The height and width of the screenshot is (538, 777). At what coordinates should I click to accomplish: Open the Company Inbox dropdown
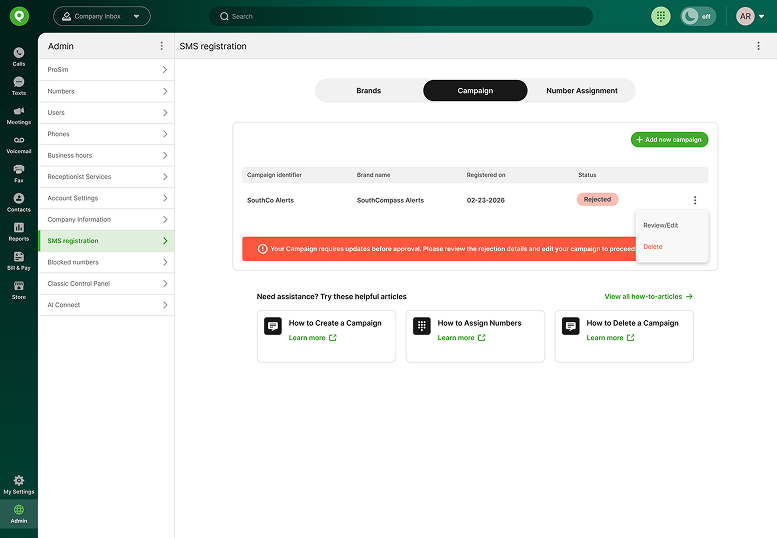click(x=102, y=16)
